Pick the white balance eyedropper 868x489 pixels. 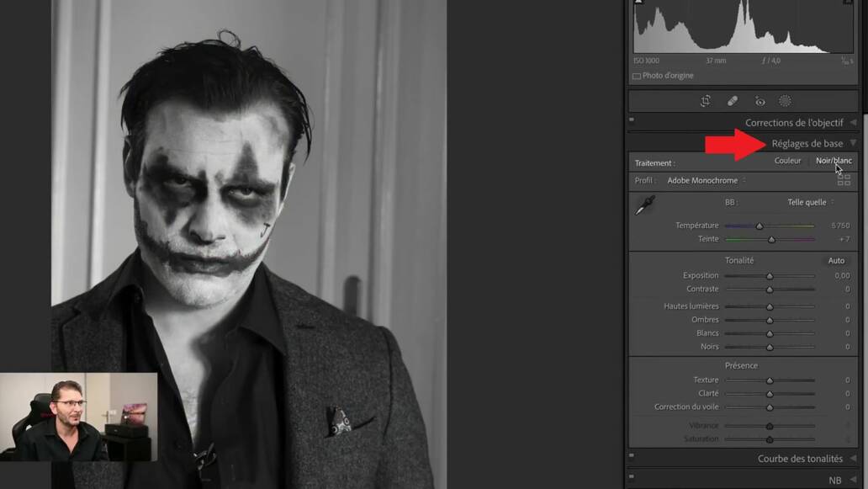[645, 205]
